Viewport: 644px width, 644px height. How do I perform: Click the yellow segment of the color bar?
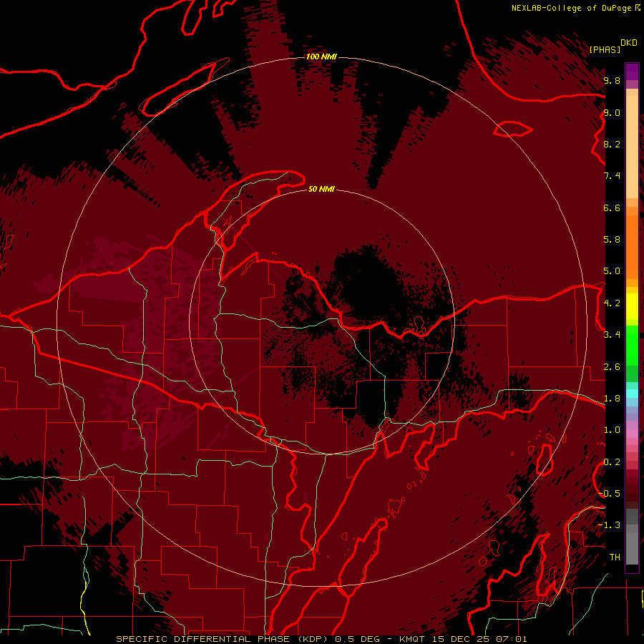coord(632,306)
